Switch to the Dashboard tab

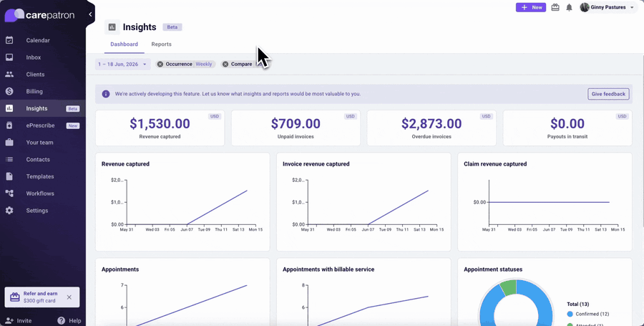coord(124,44)
